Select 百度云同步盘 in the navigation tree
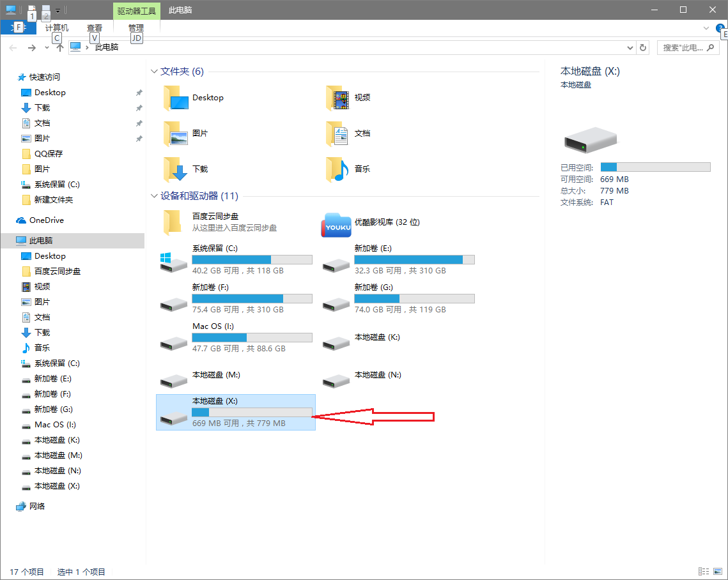This screenshot has width=728, height=580. (52, 271)
